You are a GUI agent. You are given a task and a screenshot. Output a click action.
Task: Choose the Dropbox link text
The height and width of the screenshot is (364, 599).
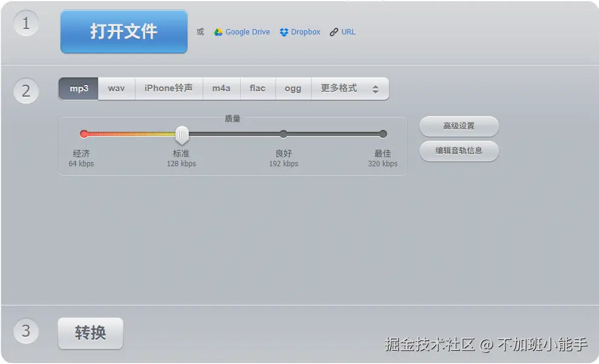[306, 32]
